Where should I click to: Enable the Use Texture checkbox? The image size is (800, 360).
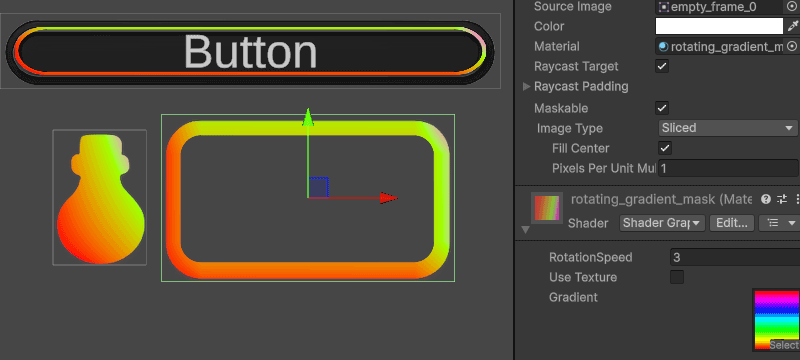[x=677, y=277]
